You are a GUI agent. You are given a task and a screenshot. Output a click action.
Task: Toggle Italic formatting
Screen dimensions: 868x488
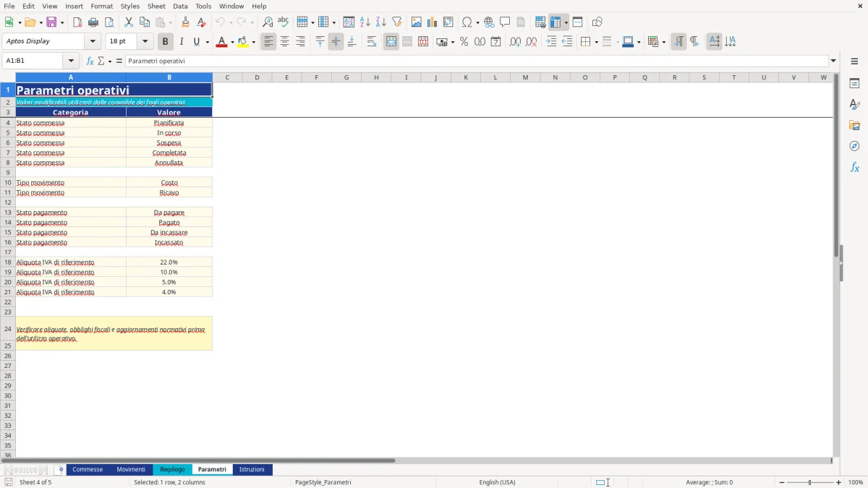pyautogui.click(x=182, y=42)
